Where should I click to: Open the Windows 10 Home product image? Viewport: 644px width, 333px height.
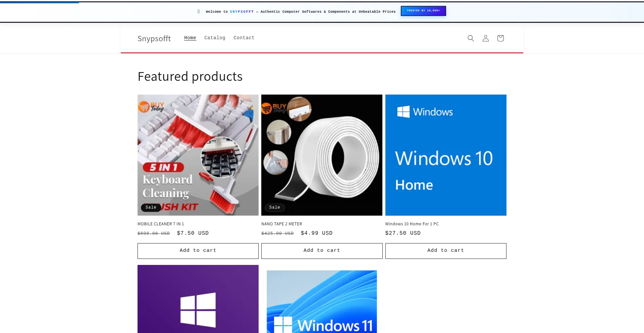(x=445, y=155)
